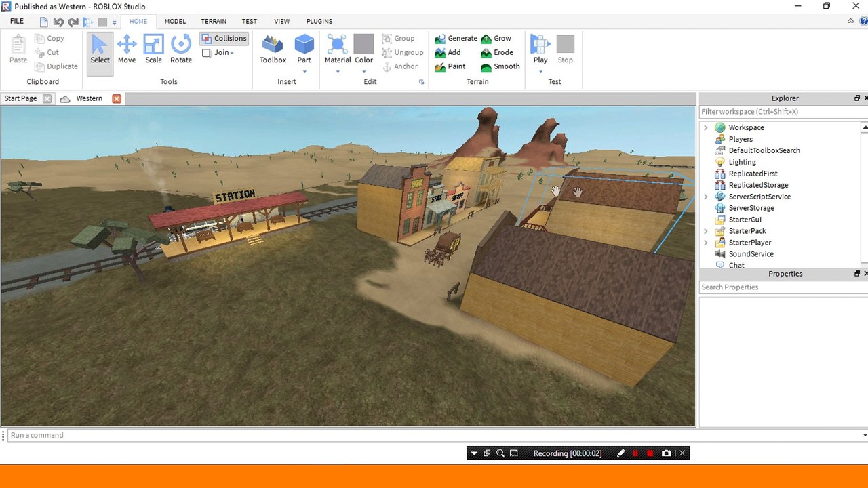Pause the screen recording
The height and width of the screenshot is (488, 868).
coord(635,453)
